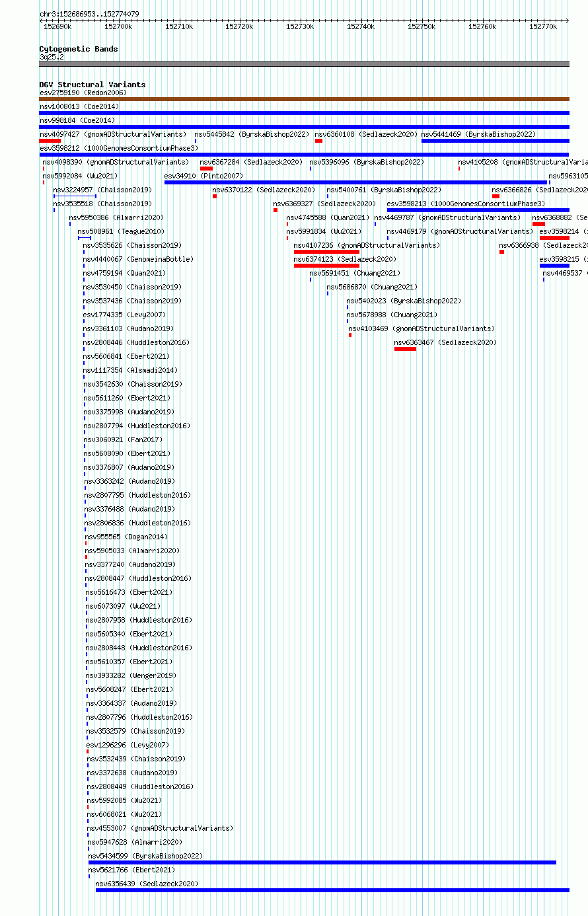Select the nsv1008013 (Coe2014) blue bar
Viewport: 588px width, 916px height.
point(304,113)
